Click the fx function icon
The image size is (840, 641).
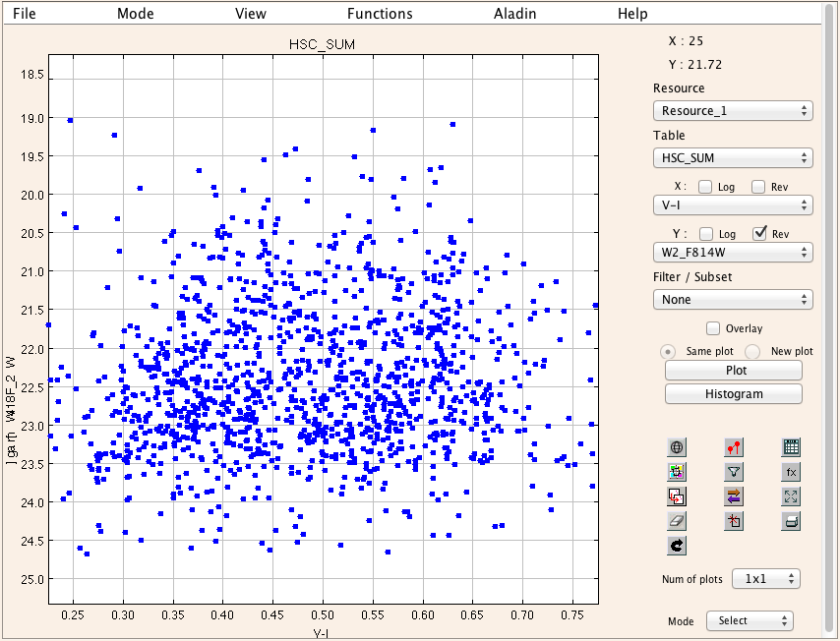(791, 472)
